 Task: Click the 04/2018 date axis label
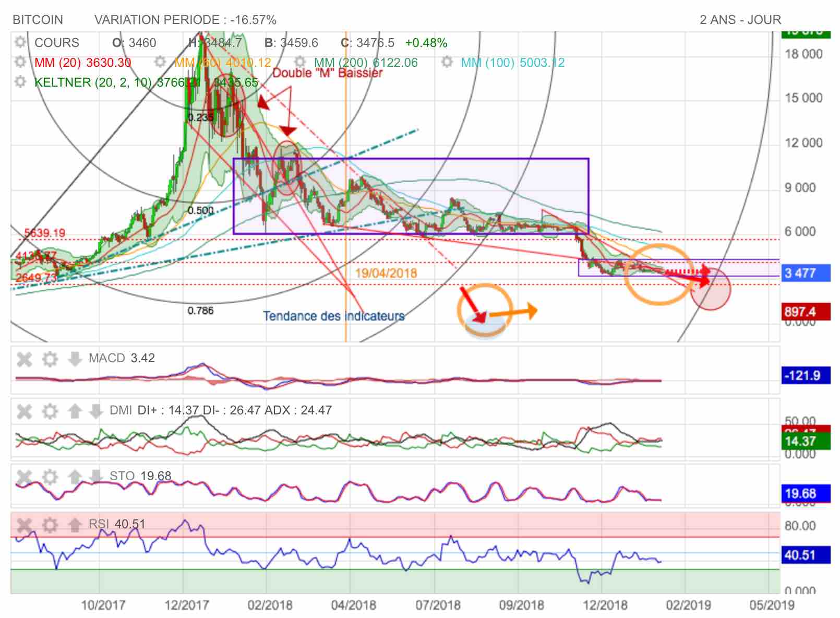click(x=354, y=605)
